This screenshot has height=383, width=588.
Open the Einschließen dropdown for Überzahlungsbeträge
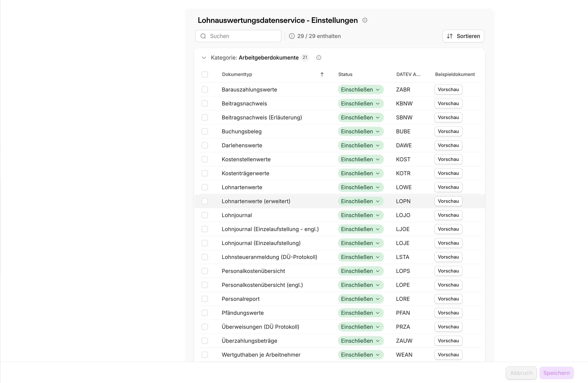pos(361,341)
